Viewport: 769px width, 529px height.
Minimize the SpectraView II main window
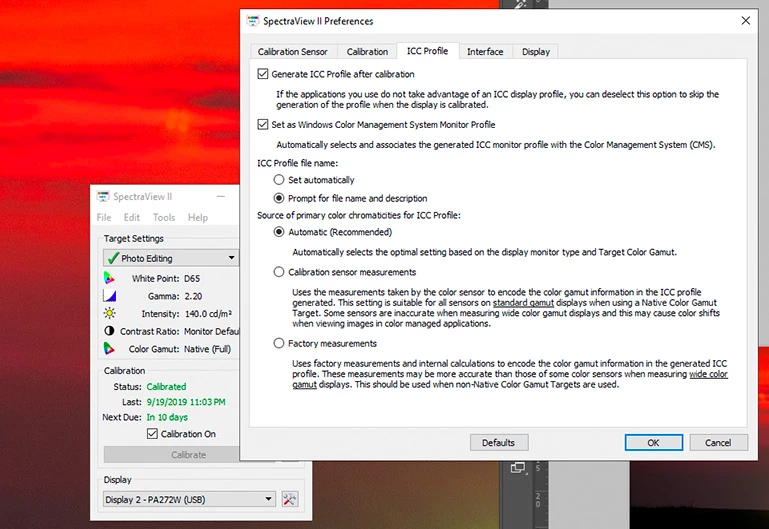(x=221, y=197)
